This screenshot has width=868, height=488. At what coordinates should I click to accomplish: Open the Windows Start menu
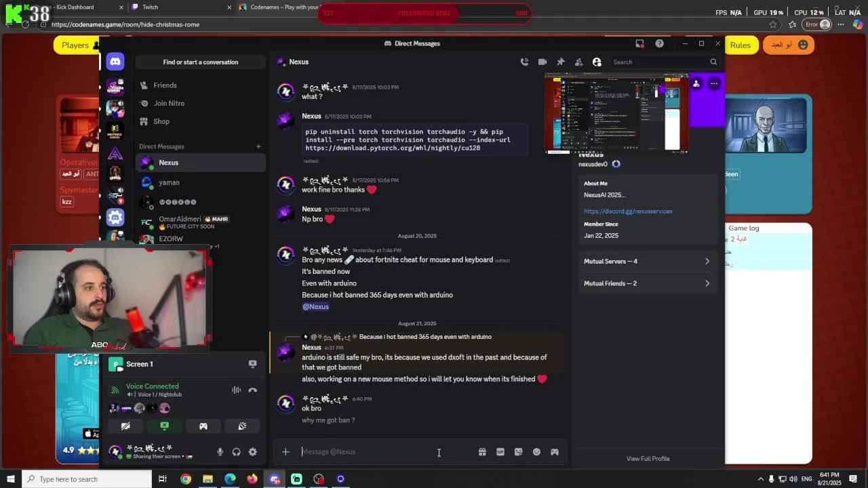pos(10,479)
